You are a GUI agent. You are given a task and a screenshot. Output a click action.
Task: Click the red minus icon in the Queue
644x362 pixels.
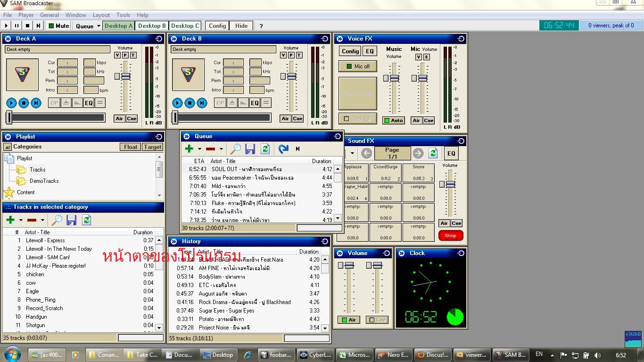(x=210, y=149)
